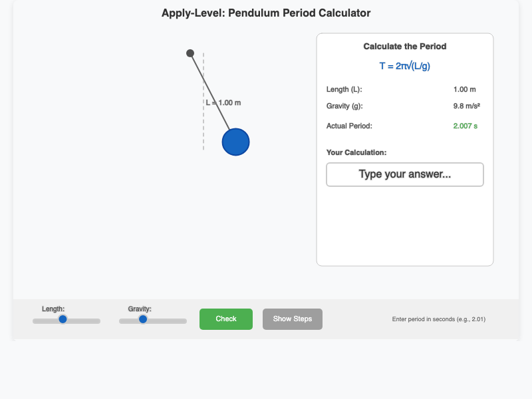Select the Calculate the Period heading

click(404, 46)
